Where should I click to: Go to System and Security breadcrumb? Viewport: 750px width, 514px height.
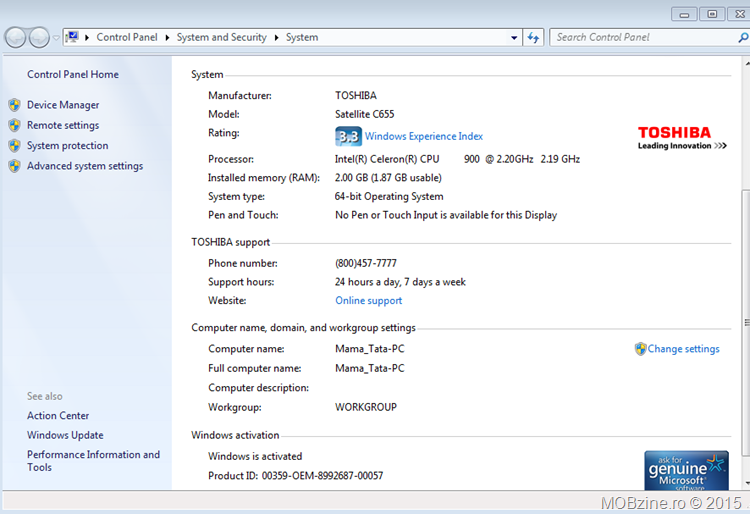(x=221, y=37)
